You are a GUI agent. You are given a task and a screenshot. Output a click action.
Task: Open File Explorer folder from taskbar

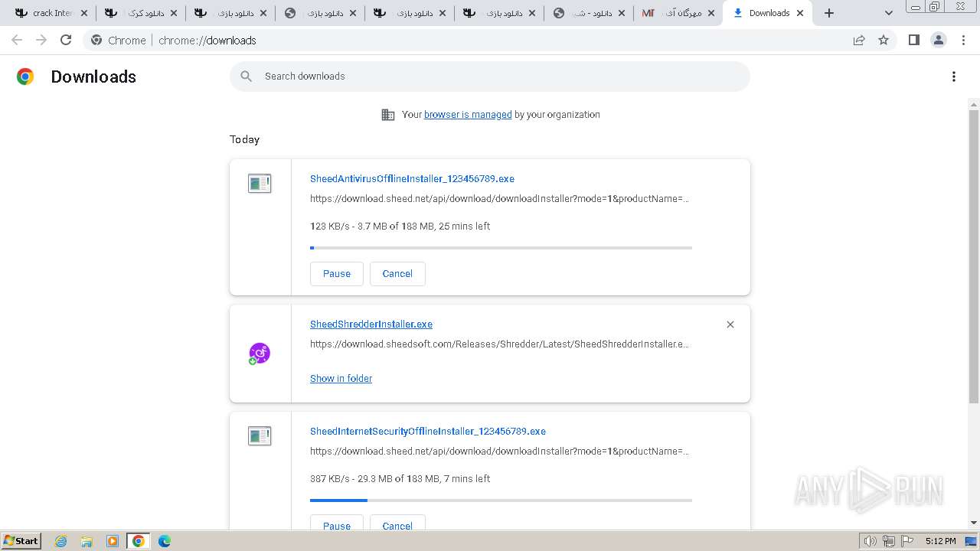[x=87, y=541]
